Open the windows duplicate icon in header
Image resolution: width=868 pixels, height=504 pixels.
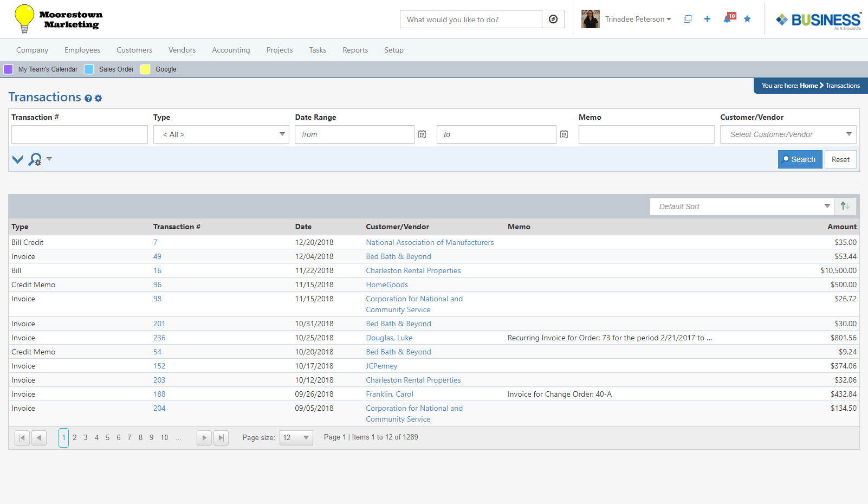[688, 19]
